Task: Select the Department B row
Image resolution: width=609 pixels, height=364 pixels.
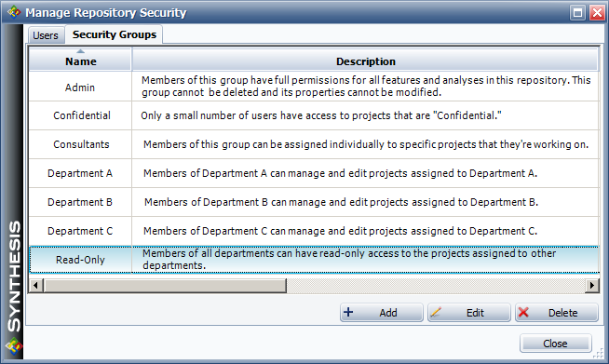Action: coord(314,202)
